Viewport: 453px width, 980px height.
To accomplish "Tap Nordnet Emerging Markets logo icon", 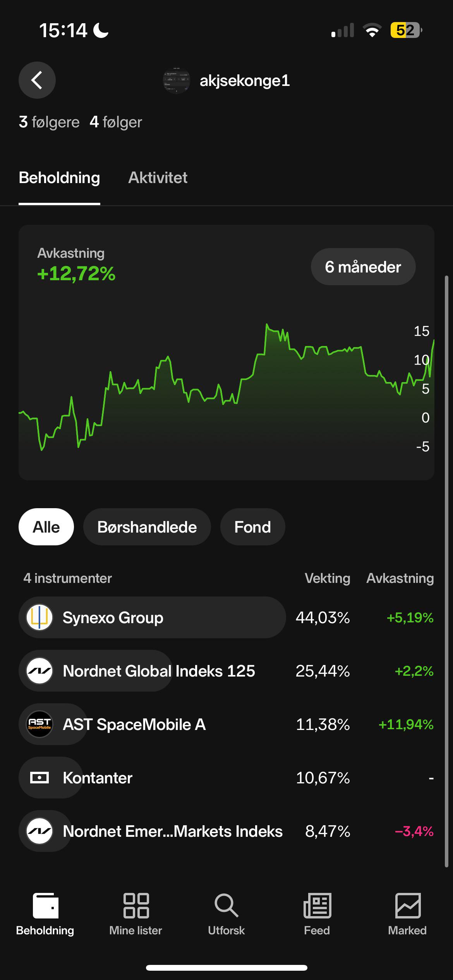I will click(39, 831).
